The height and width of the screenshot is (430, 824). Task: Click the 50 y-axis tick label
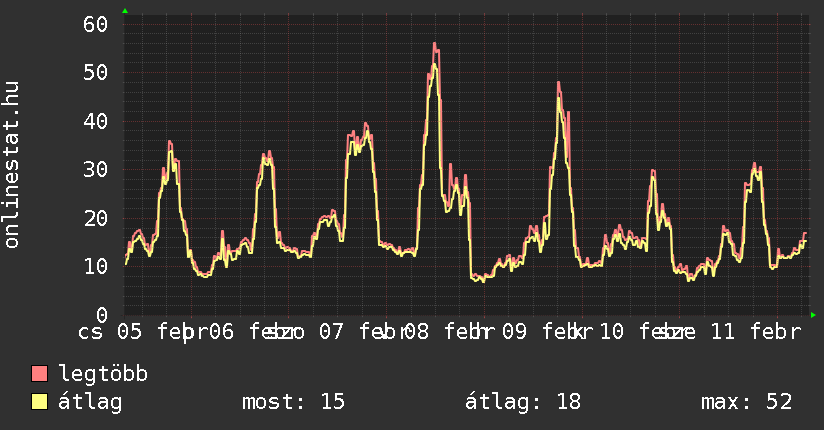(94, 72)
